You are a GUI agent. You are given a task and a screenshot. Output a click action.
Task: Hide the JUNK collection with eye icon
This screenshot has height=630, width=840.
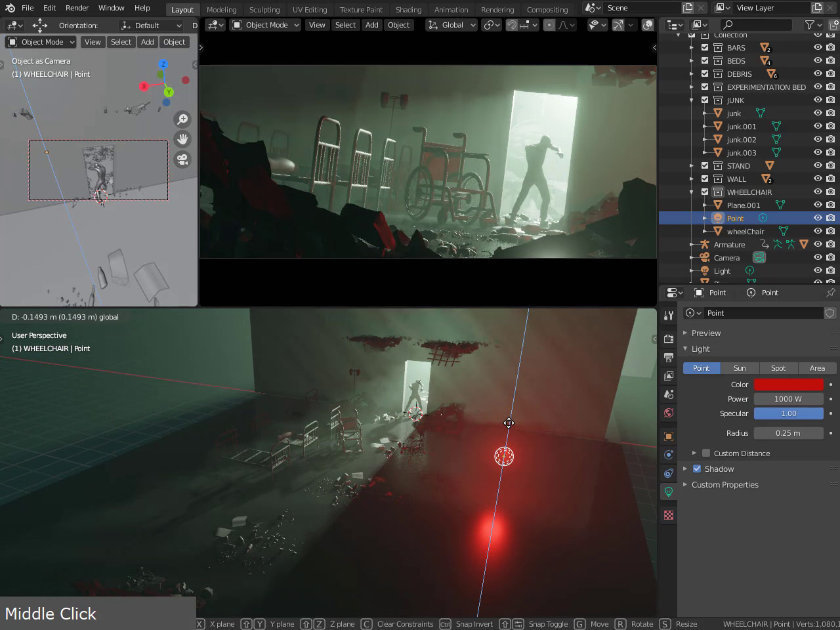coord(818,100)
